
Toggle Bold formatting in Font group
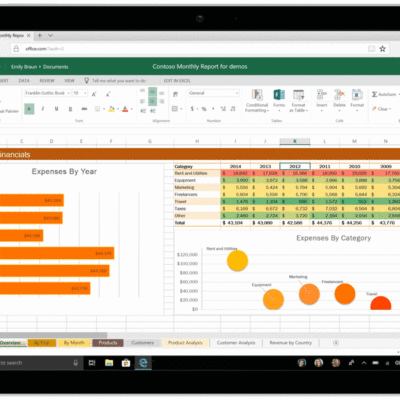(29, 109)
